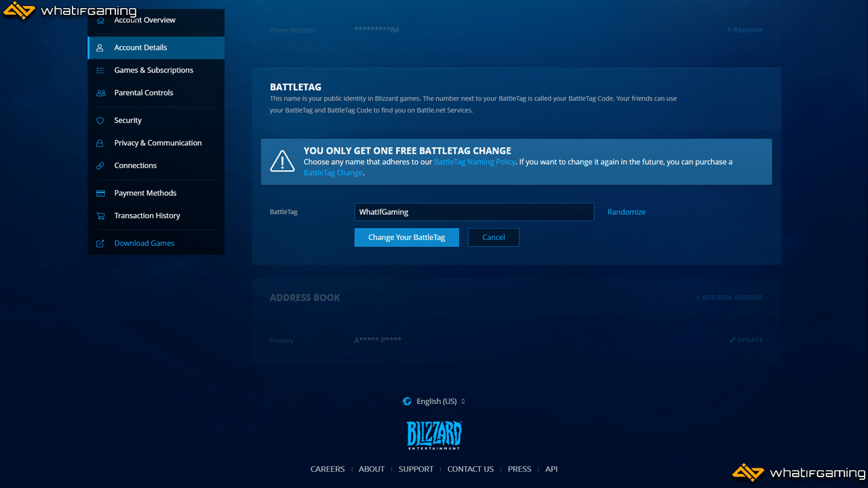Open the Download Games link
The width and height of the screenshot is (868, 488).
tap(156, 243)
